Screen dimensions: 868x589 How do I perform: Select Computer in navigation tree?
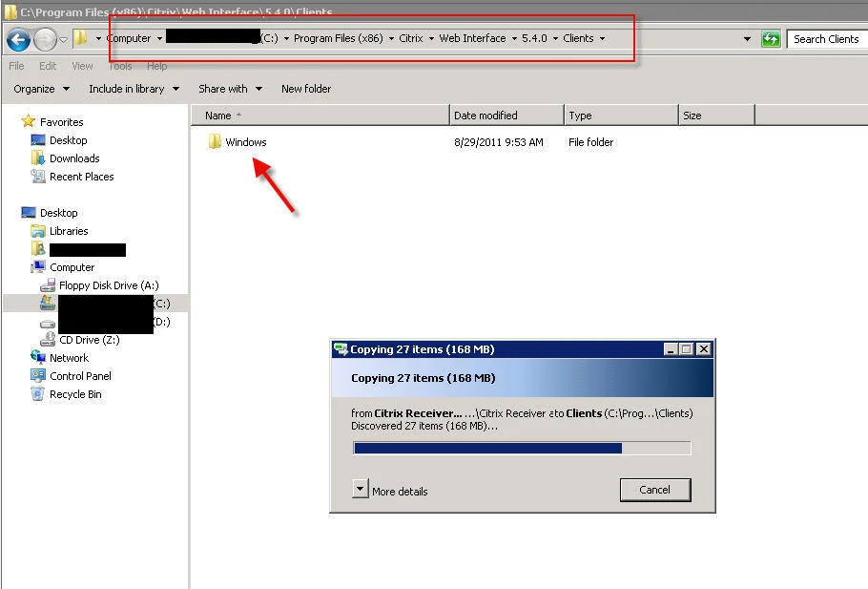[x=72, y=267]
